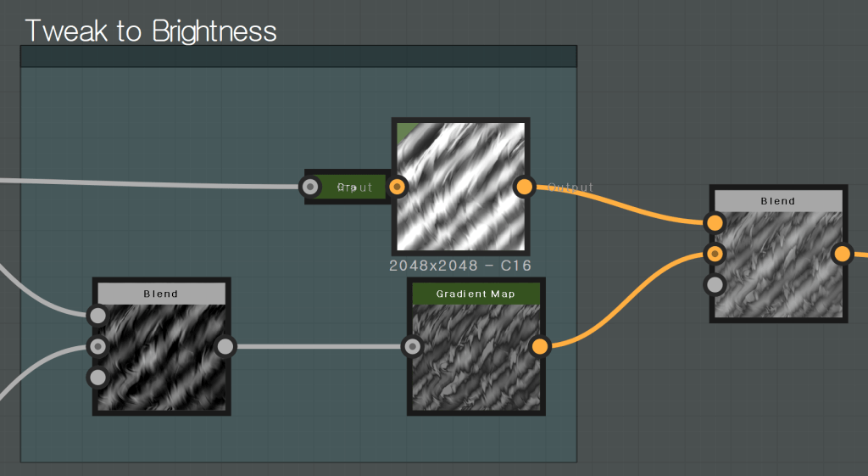868x476 pixels.
Task: Click the Output label text
Action: click(570, 188)
